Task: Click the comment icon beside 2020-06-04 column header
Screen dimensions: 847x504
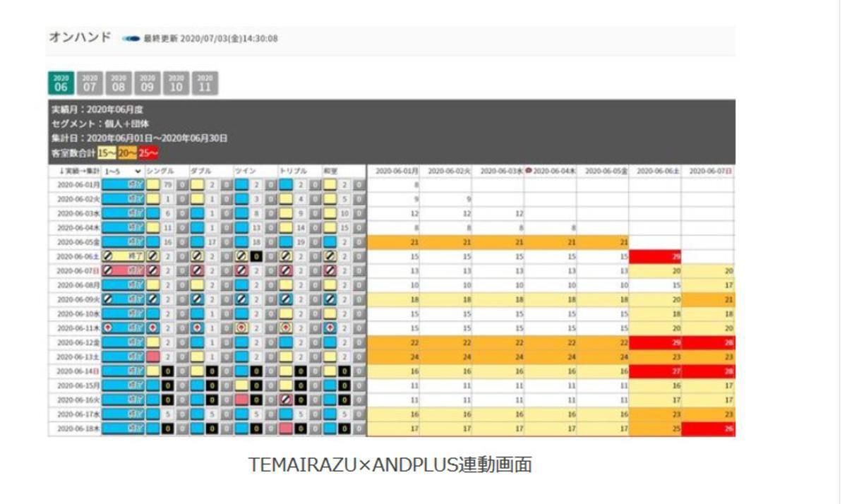Action: tap(528, 171)
